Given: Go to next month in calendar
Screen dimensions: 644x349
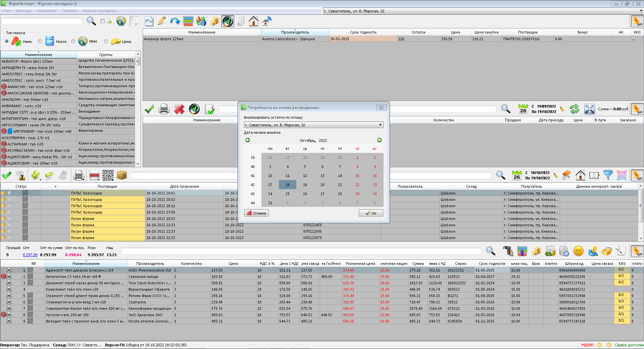Looking at the screenshot, I should pyautogui.click(x=379, y=140).
